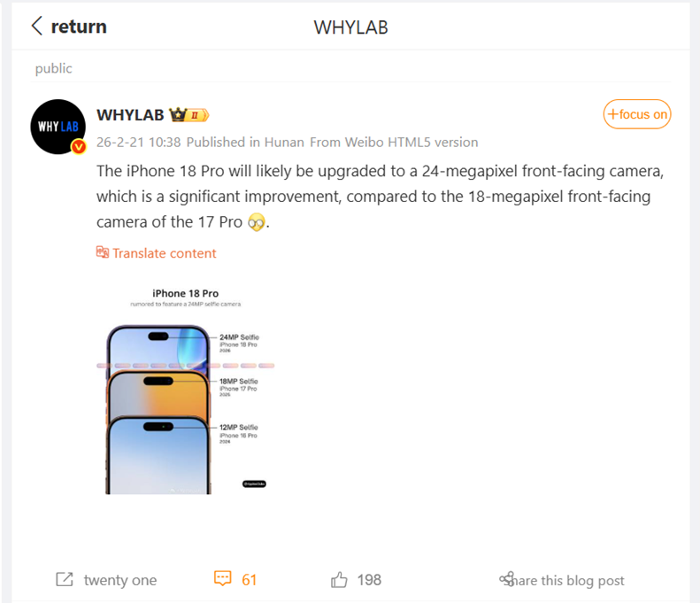The width and height of the screenshot is (700, 603).
Task: Open the iPhone 18 Pro image thumbnail
Action: (185, 390)
